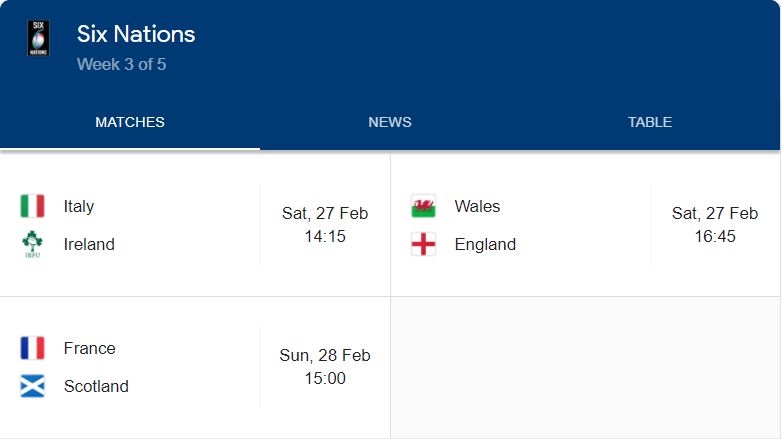782x439 pixels.
Task: Open the Six Nations title link
Action: 136,34
